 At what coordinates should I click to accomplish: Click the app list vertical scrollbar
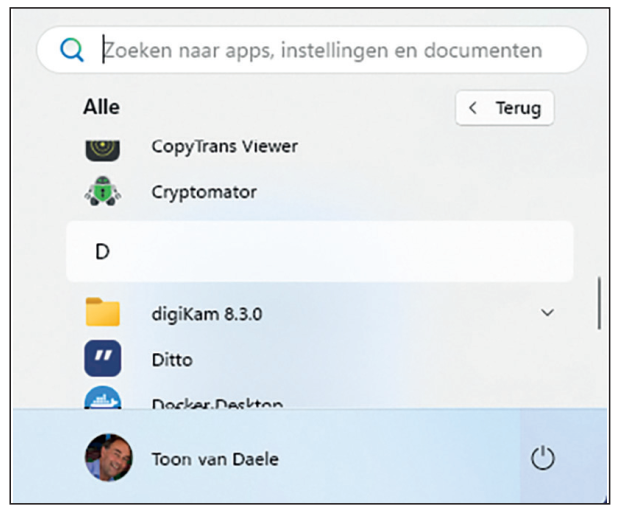pos(598,304)
